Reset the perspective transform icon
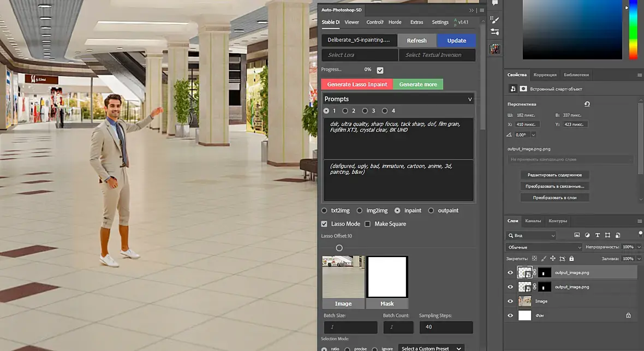Screen dimensions: 644x351 (x=587, y=104)
